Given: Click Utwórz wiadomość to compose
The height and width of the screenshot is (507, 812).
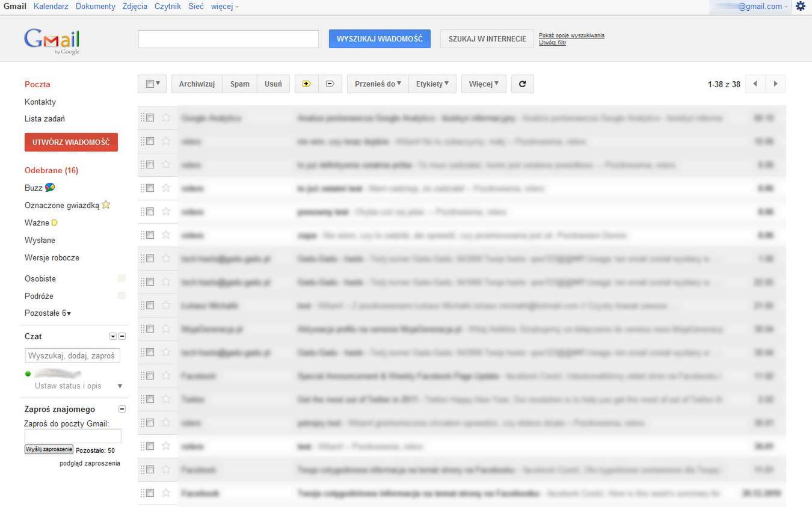Looking at the screenshot, I should (x=71, y=142).
